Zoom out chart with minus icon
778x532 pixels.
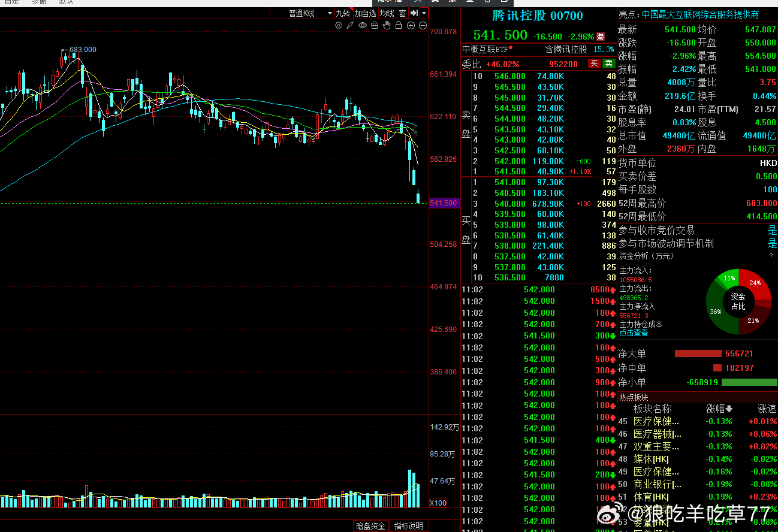click(x=423, y=25)
